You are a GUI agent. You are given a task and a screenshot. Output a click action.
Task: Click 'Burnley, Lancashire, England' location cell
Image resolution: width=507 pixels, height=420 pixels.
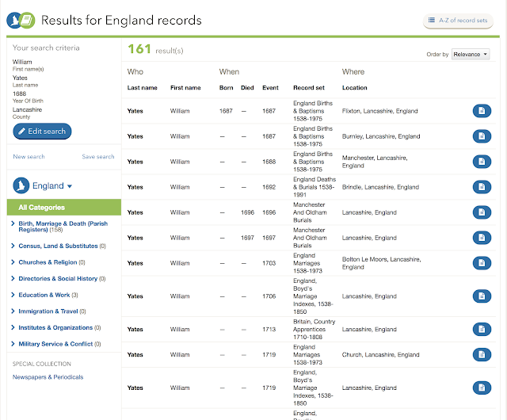point(381,136)
